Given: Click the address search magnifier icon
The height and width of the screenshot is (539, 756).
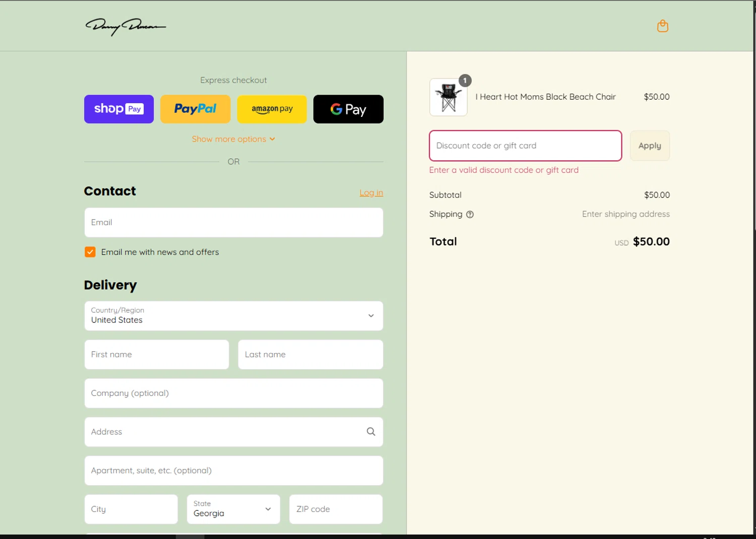Looking at the screenshot, I should coord(371,432).
